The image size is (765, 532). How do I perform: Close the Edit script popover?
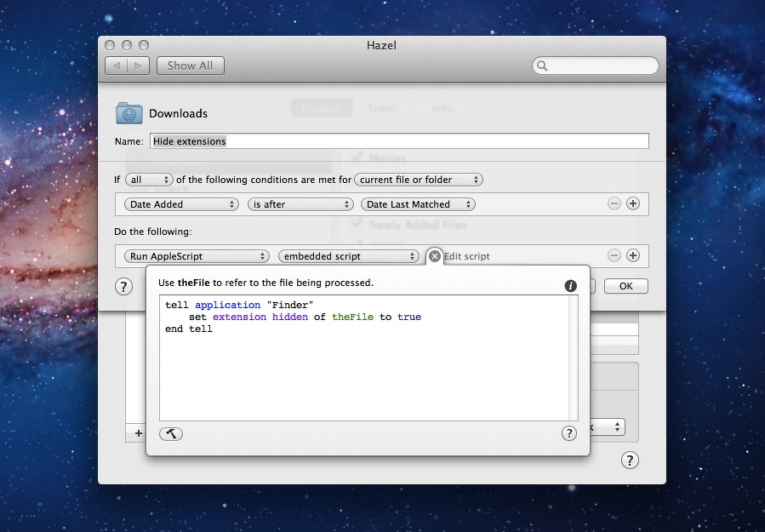pyautogui.click(x=434, y=255)
